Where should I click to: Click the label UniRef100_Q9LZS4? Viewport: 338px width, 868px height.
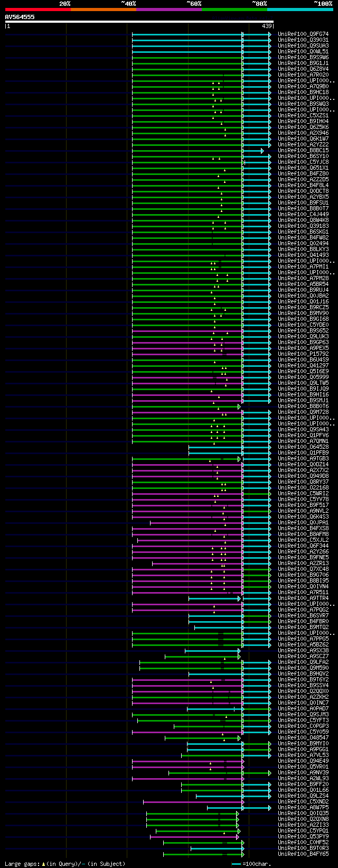coord(303,796)
